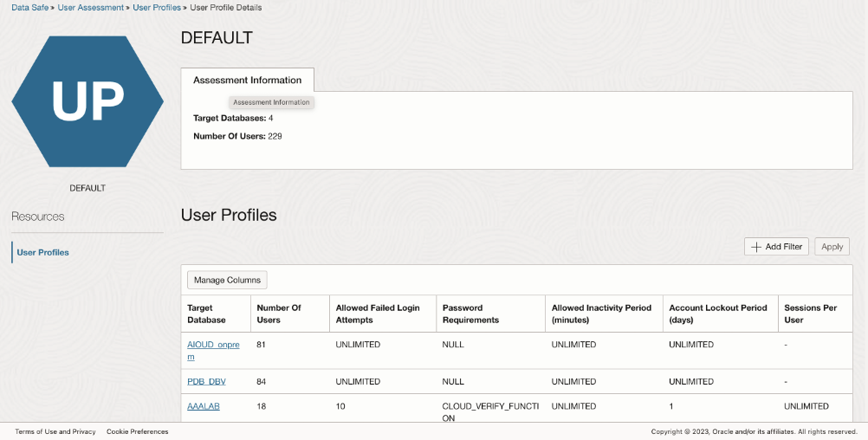Open the AIOUD_onprem target database link
The width and height of the screenshot is (868, 440).
(x=213, y=350)
